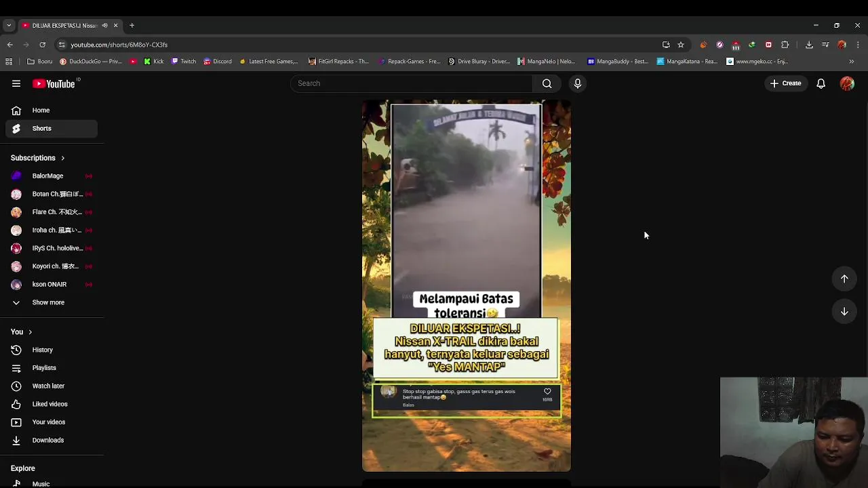
Task: Open the Chrome profile avatar
Action: [x=842, y=45]
